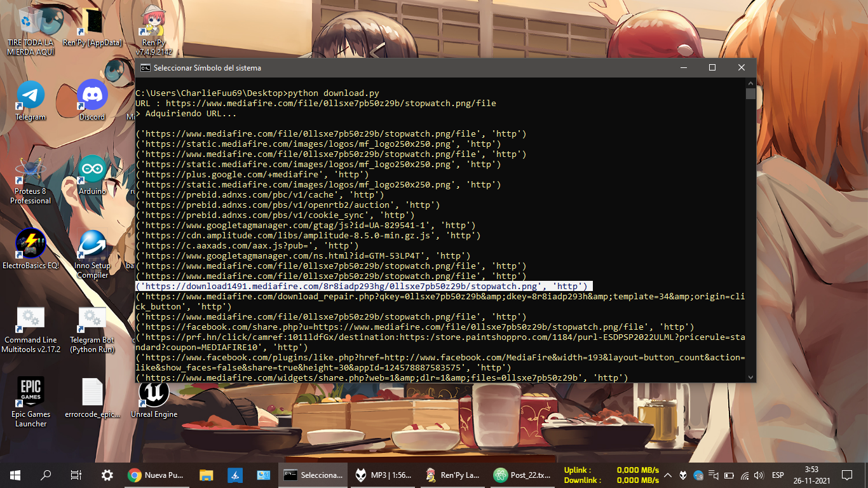This screenshot has height=488, width=868.
Task: Select the Unreal Engine desktop icon
Action: pos(154,392)
